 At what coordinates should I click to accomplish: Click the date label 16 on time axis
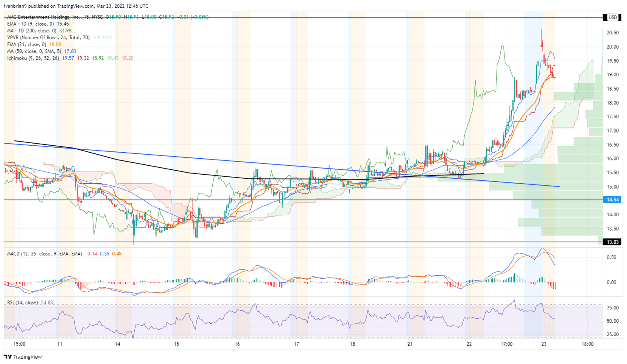point(237,344)
